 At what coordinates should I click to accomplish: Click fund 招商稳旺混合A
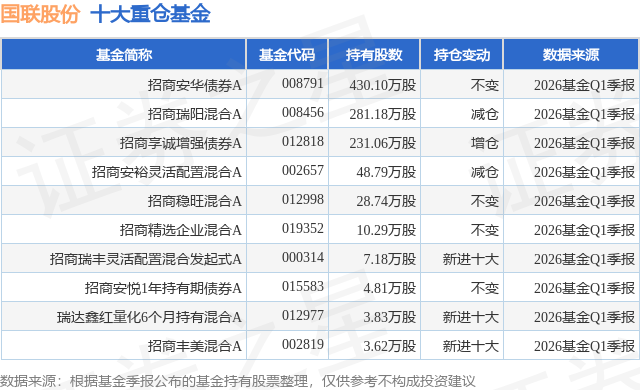[x=195, y=201]
